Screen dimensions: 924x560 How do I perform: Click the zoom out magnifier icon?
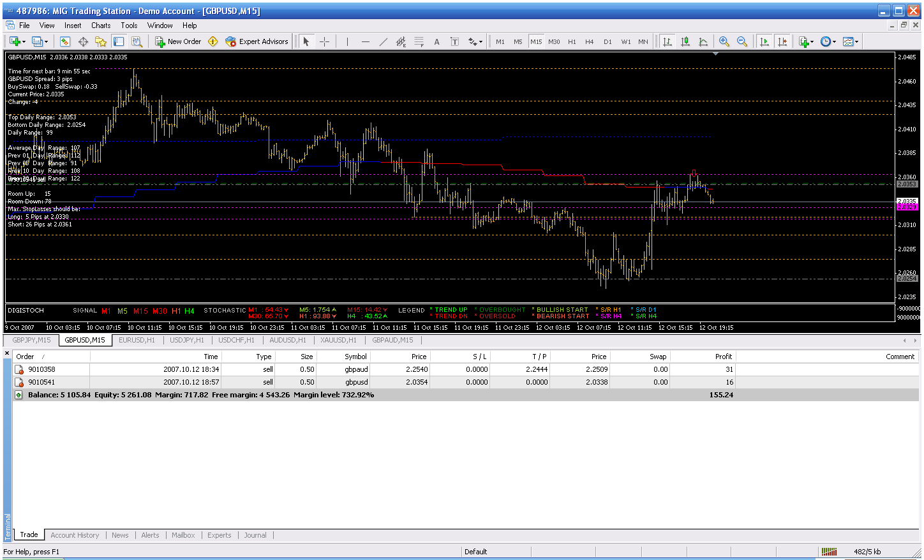(x=742, y=41)
